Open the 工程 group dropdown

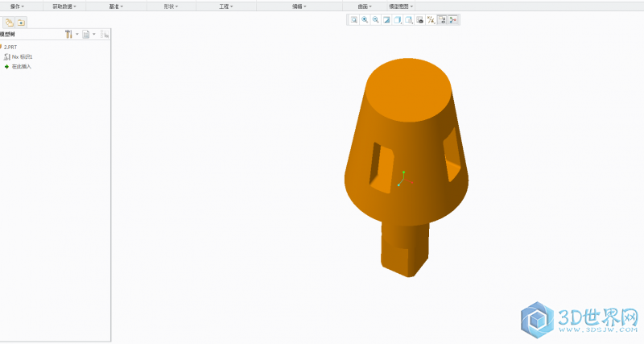click(x=226, y=6)
